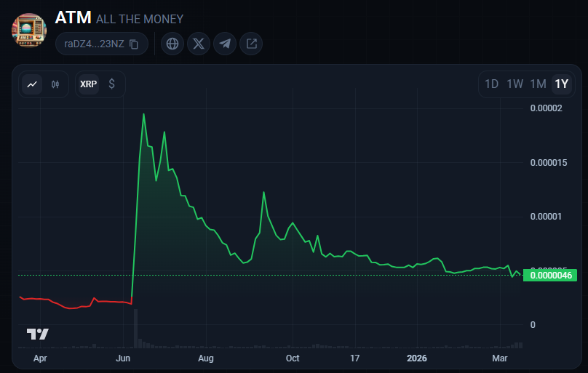
Task: Click the 2026 date axis label
Action: pos(417,358)
